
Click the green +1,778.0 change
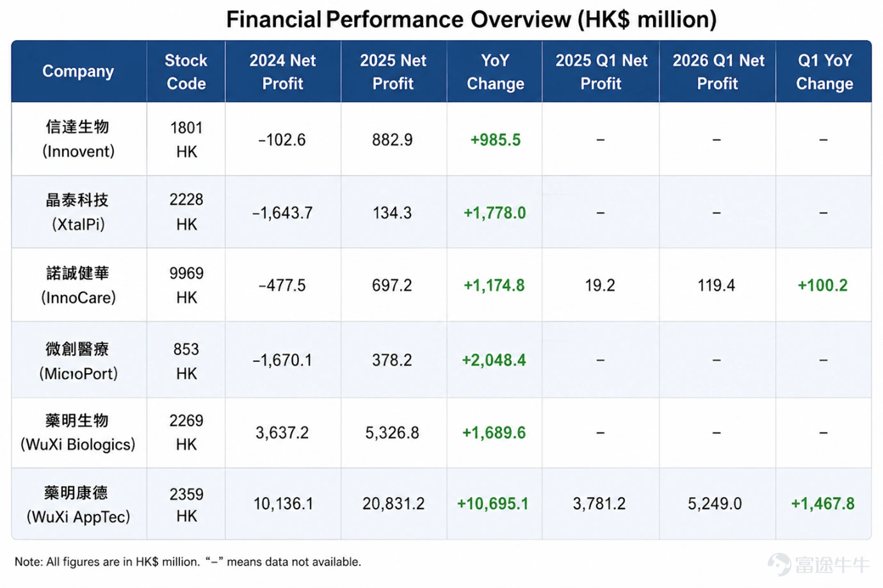pyautogui.click(x=495, y=212)
